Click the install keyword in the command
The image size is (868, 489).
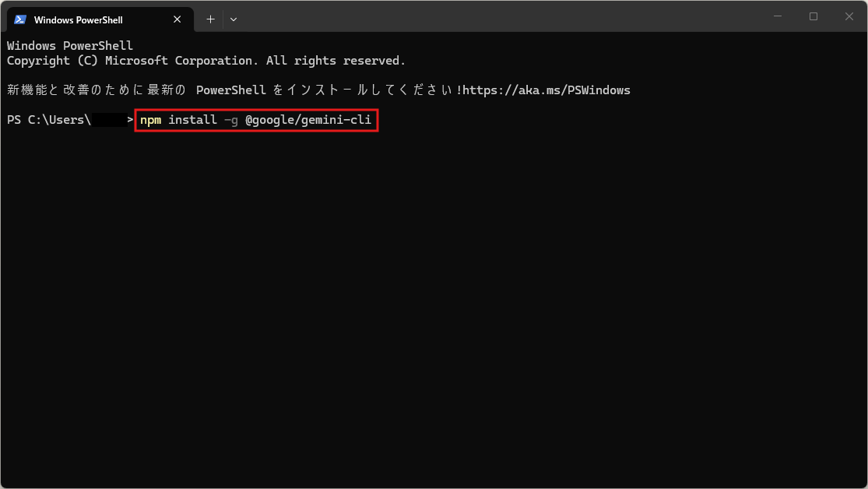click(x=192, y=120)
